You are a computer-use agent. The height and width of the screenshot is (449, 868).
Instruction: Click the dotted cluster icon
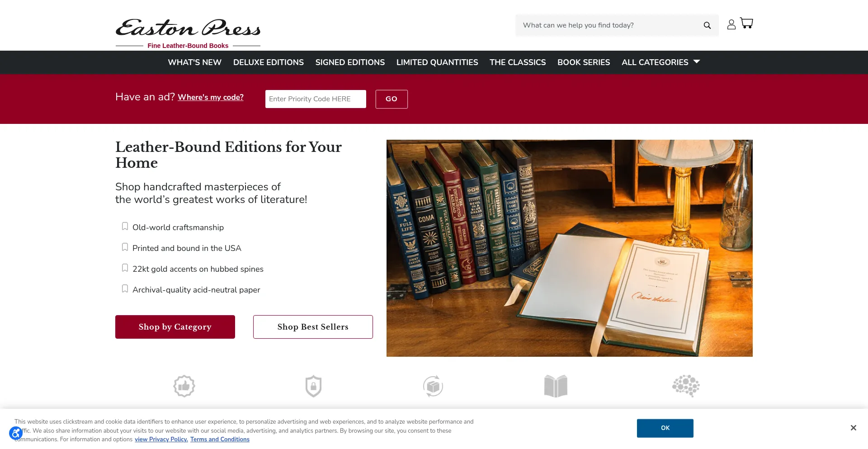click(686, 386)
